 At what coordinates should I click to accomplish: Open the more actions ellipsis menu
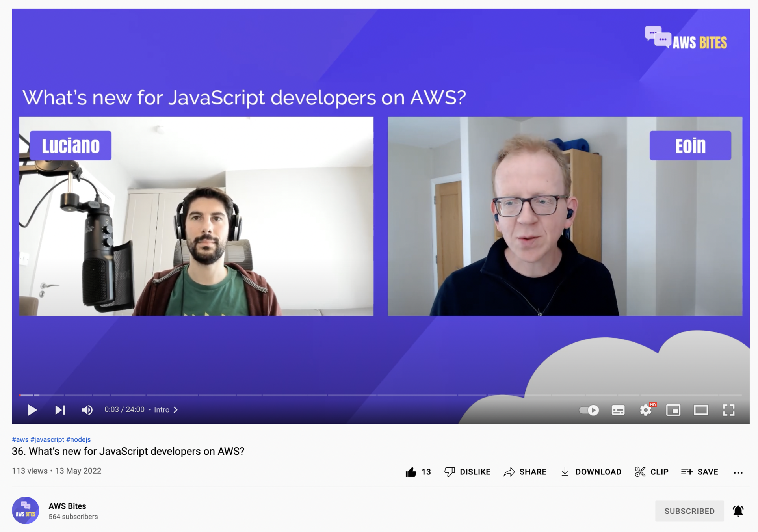pyautogui.click(x=738, y=472)
